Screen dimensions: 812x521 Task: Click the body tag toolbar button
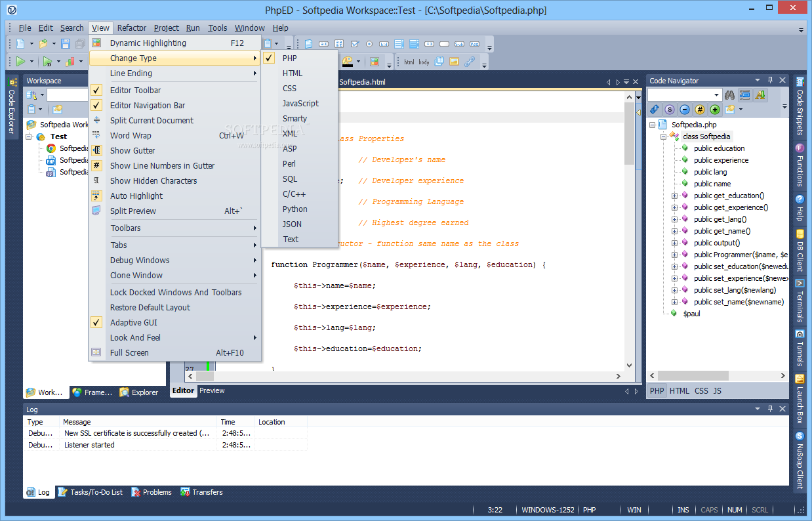tap(424, 62)
